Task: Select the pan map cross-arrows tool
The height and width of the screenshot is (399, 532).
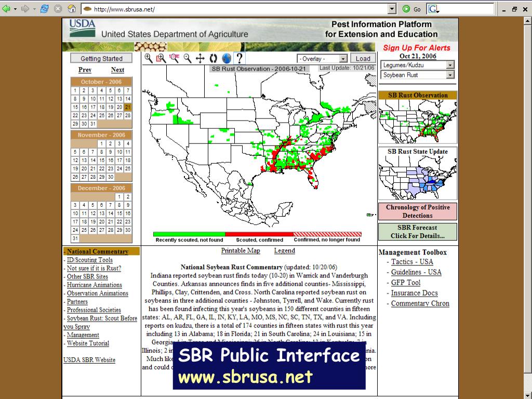Action: point(200,58)
